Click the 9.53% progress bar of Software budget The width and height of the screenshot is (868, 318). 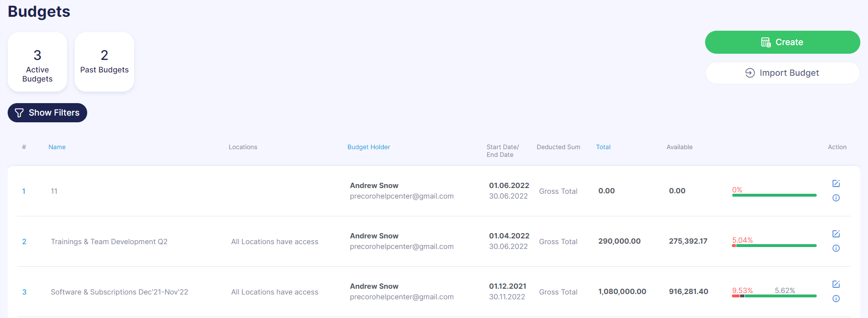pos(774,296)
